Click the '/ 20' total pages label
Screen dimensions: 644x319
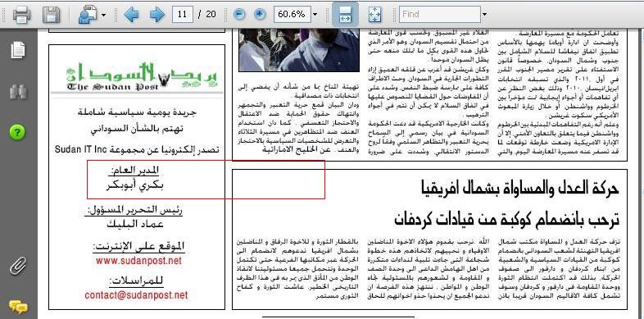click(207, 15)
